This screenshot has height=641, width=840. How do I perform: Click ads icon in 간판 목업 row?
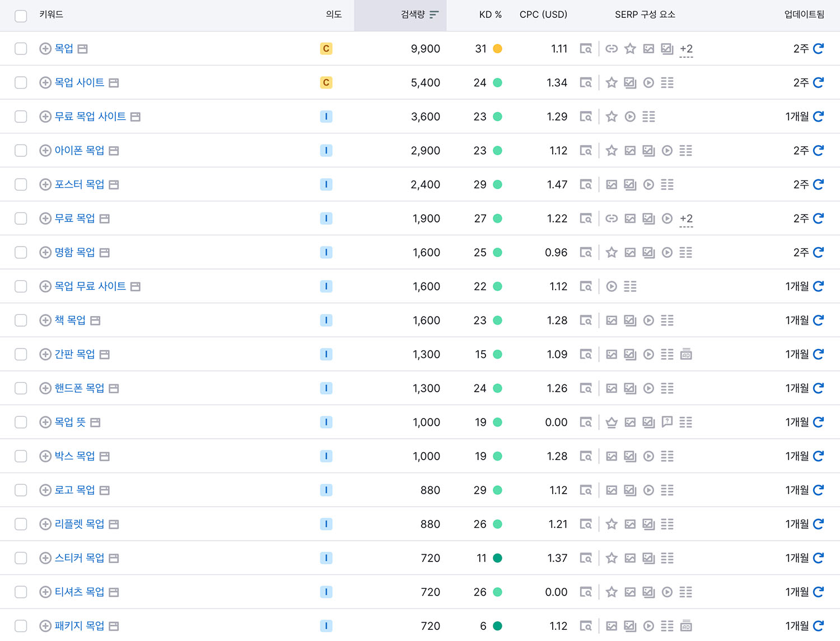pyautogui.click(x=686, y=354)
